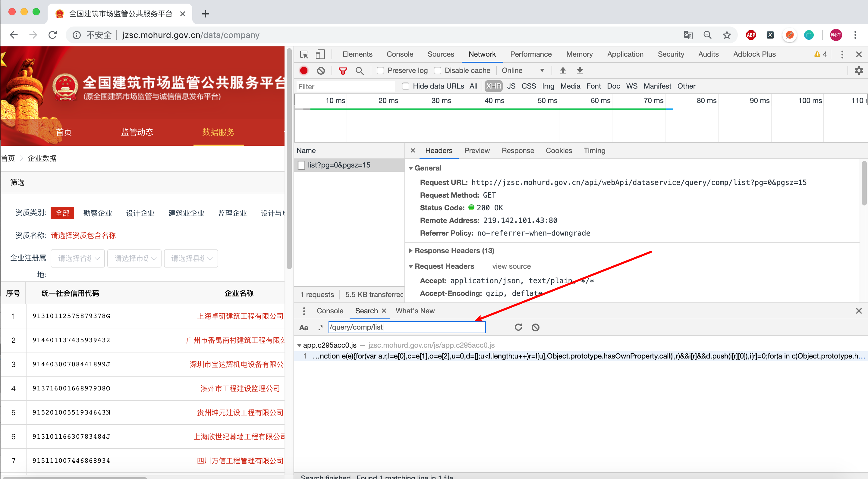Open Online throttling dropdown

coord(523,71)
